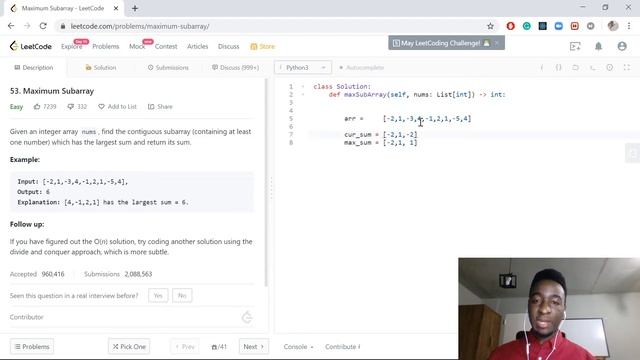Go to Prev problem

184,347
